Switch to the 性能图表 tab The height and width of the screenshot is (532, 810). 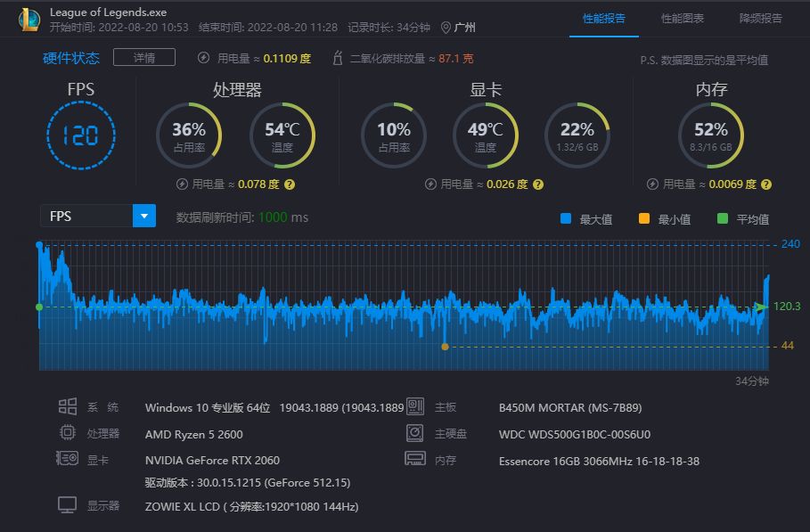(683, 18)
